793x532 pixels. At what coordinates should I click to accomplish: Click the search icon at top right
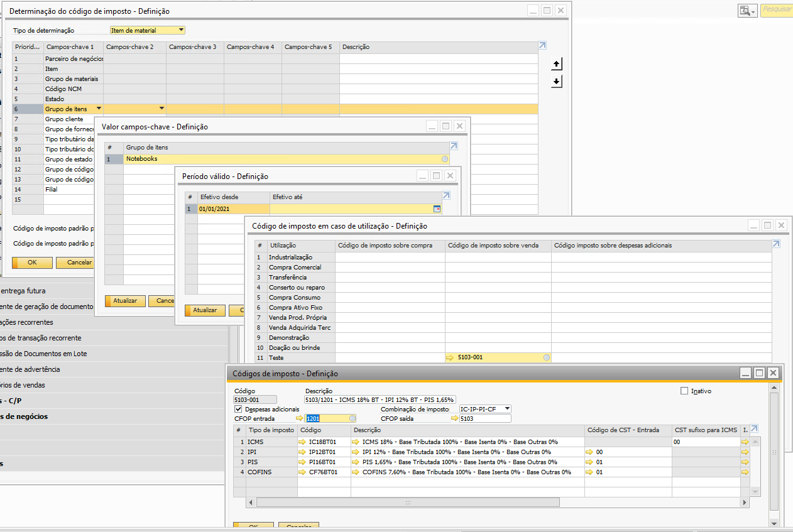click(x=747, y=11)
